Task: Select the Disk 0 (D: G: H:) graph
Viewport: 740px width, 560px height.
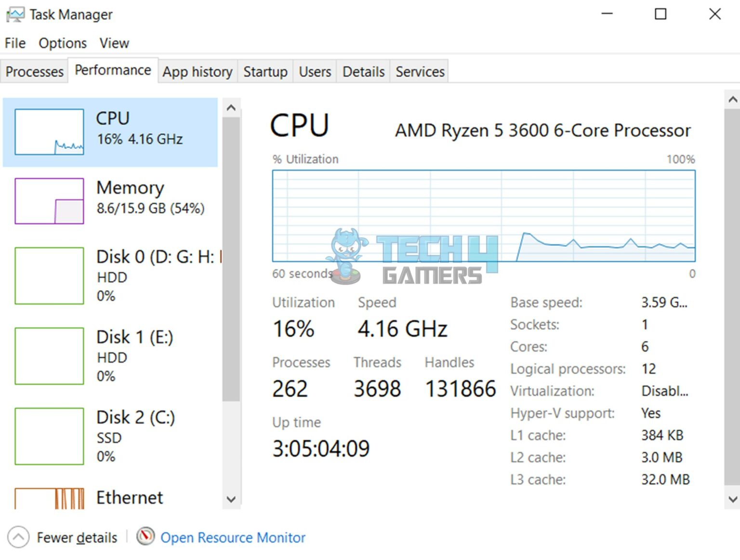Action: coord(111,276)
